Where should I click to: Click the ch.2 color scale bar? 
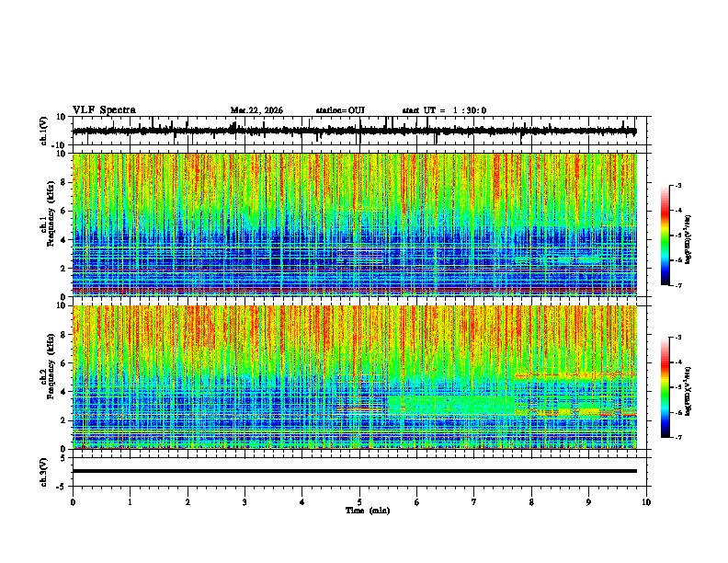pyautogui.click(x=665, y=387)
